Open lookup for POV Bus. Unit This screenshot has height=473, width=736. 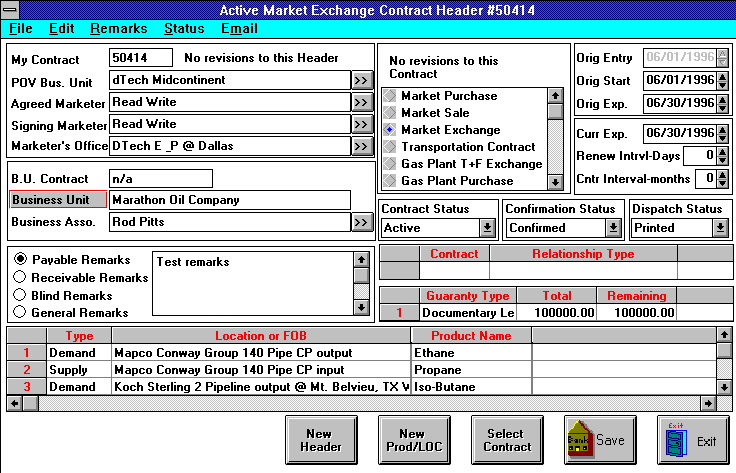[x=362, y=80]
